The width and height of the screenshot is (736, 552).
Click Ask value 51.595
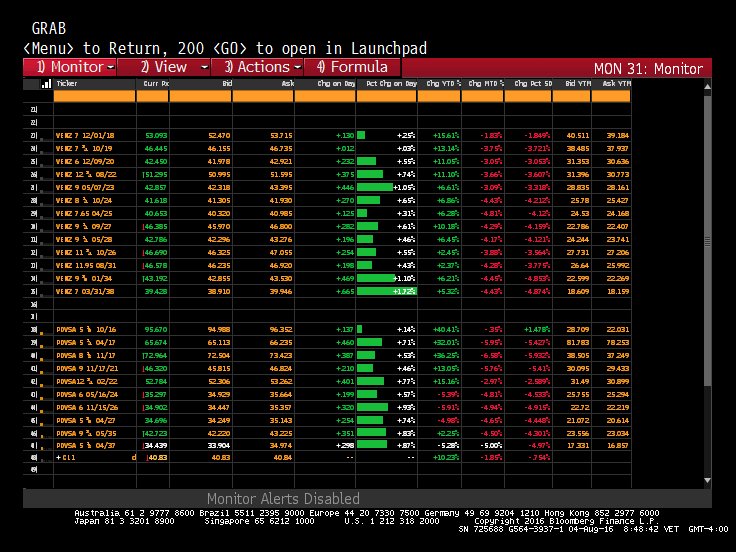[281, 175]
